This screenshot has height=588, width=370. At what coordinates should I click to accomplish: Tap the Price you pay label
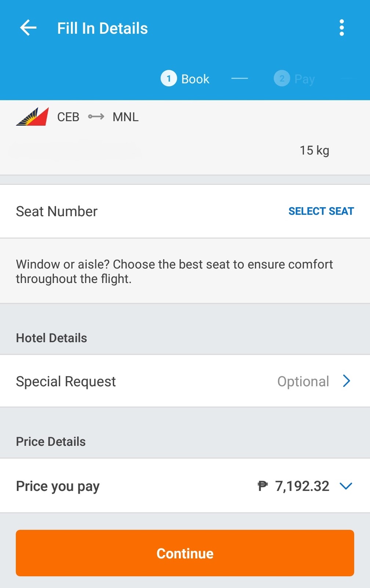[x=58, y=486]
